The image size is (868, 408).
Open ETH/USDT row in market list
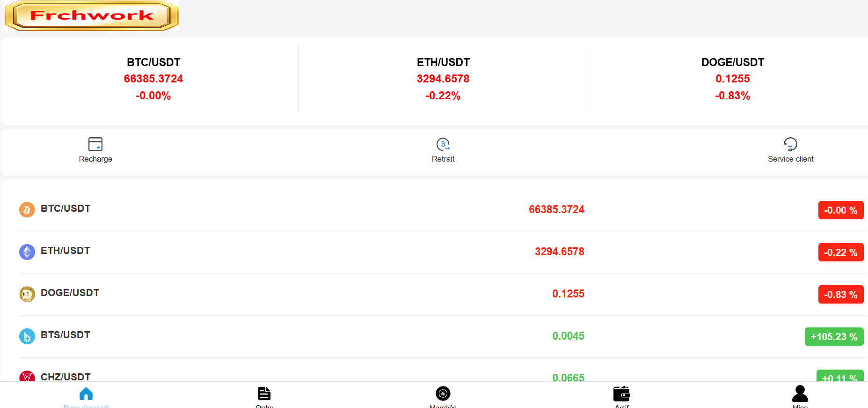coord(443,252)
